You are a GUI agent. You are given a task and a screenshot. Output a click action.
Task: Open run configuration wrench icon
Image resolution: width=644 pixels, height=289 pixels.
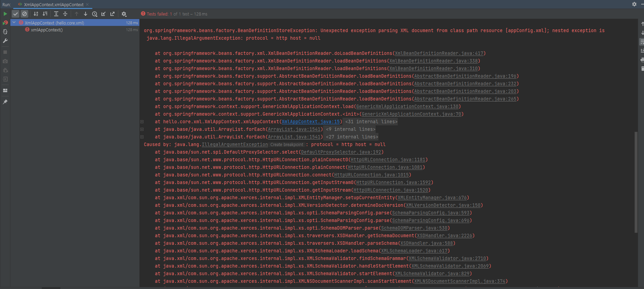(5, 41)
